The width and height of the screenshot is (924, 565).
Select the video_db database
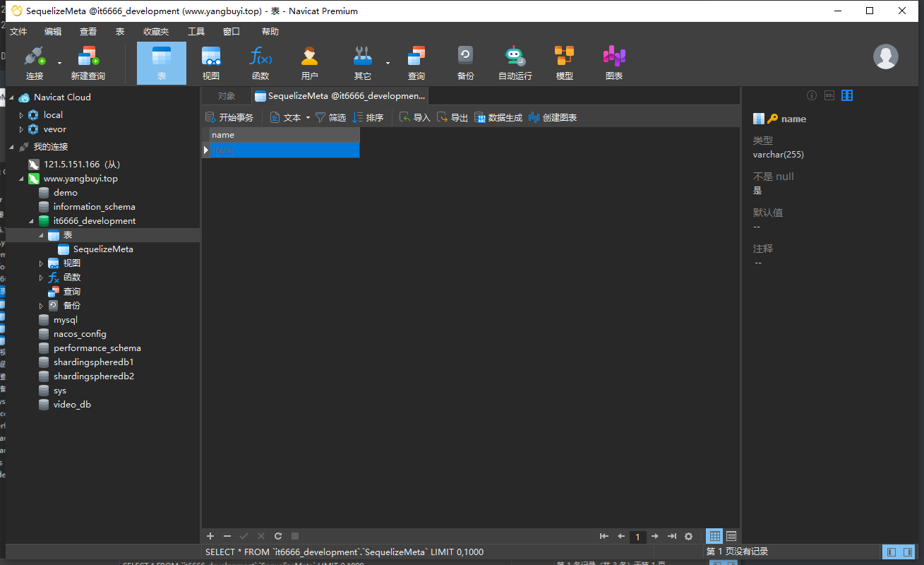72,405
